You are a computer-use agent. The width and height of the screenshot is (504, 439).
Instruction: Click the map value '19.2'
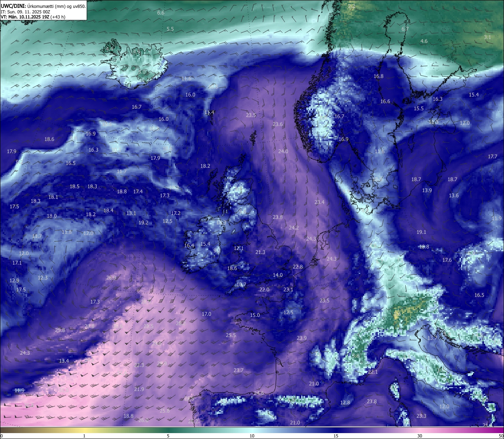coord(143,223)
